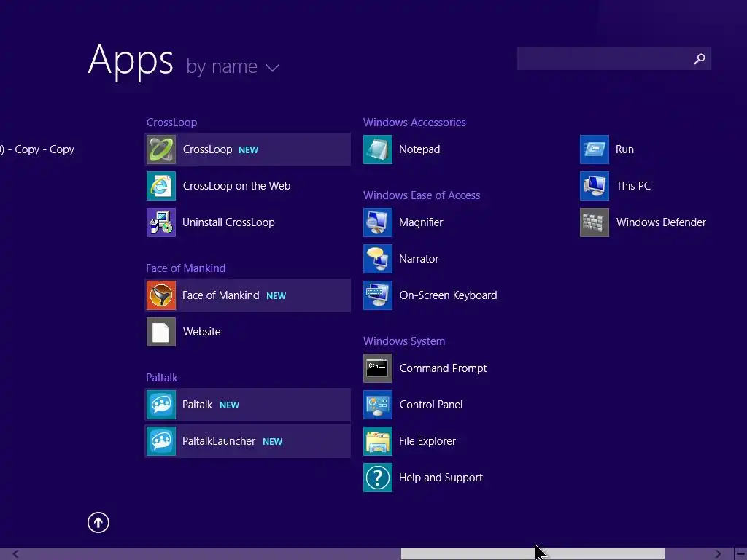The height and width of the screenshot is (560, 747).
Task: Click the Paltalk group heading
Action: [x=161, y=378]
